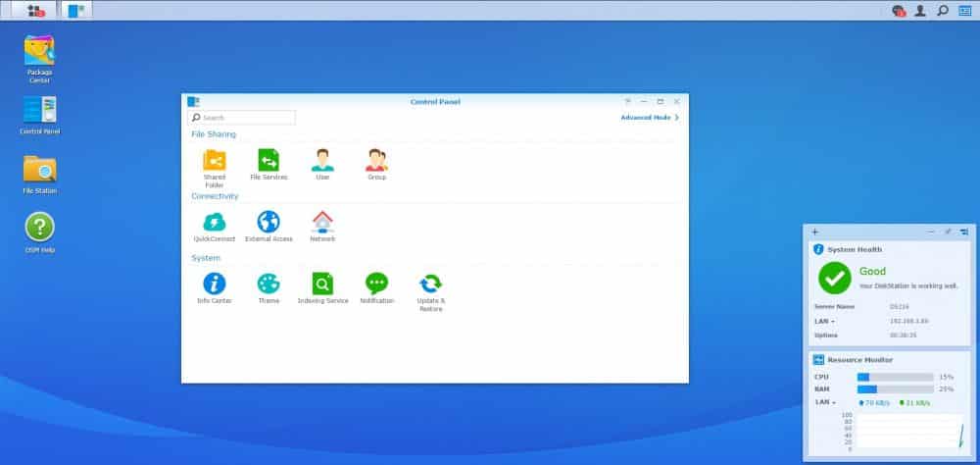Open the taskbar search icon

coord(943,11)
